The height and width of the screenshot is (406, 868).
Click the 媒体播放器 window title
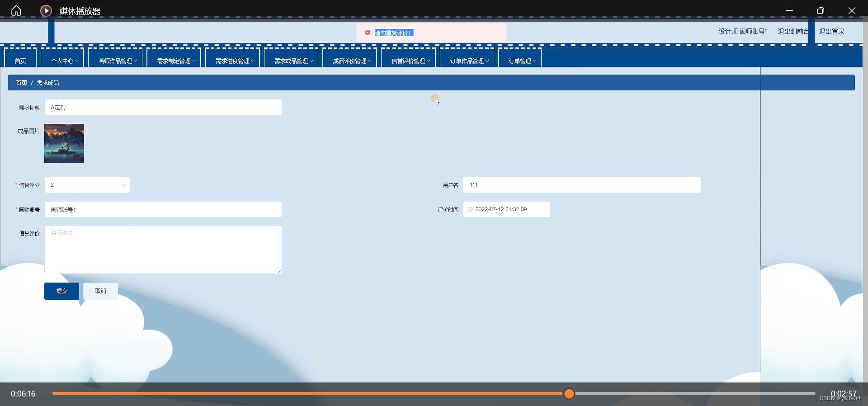pos(80,11)
